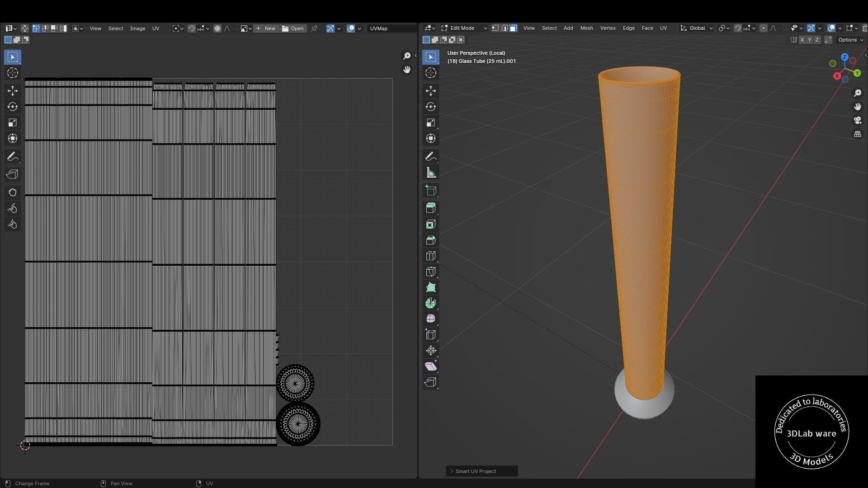The image size is (868, 488).
Task: Pick the Annotate tool in UV editor
Action: point(12,156)
